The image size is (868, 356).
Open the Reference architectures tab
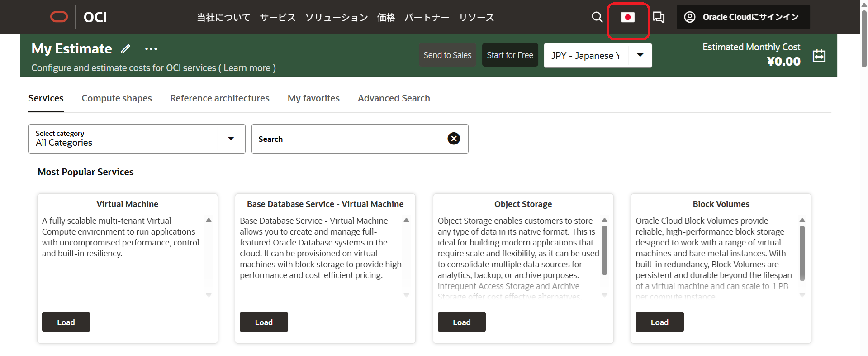coord(219,98)
